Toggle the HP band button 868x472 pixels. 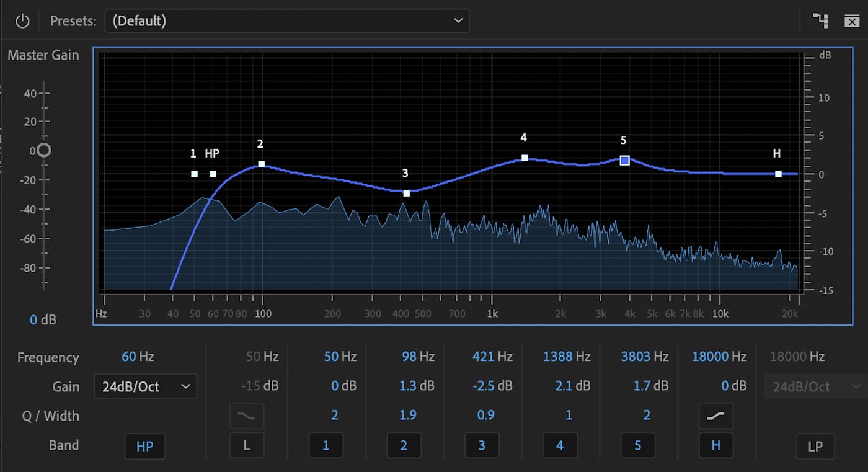(145, 446)
